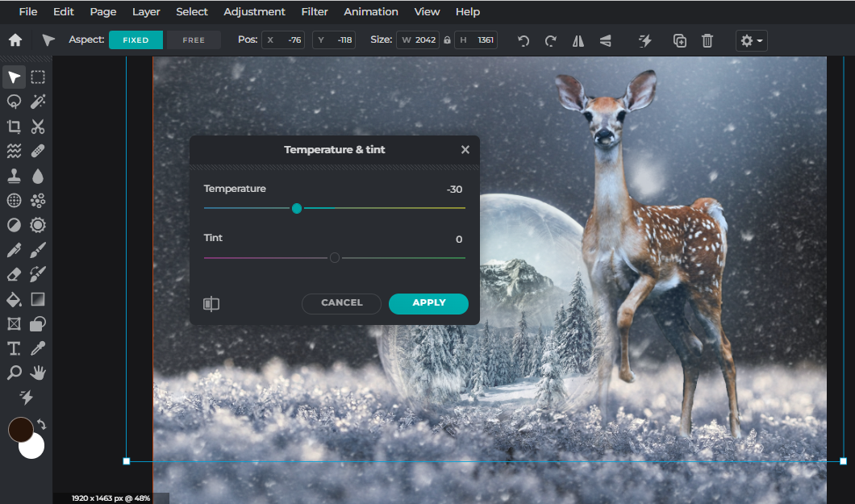Select the Text tool
This screenshot has height=504, width=855.
point(13,348)
